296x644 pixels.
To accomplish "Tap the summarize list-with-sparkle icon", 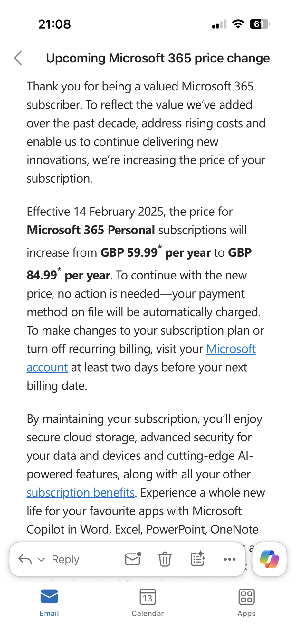I will click(x=197, y=559).
